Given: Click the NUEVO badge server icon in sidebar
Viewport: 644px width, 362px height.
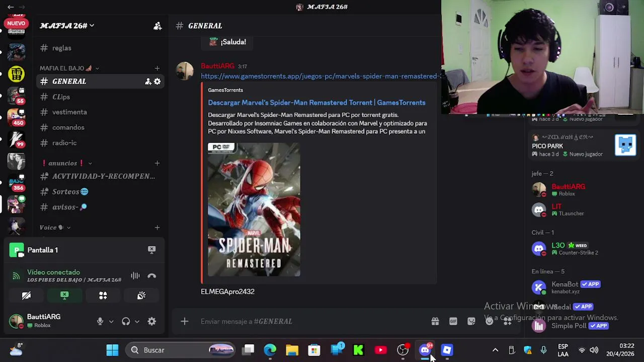Looking at the screenshot, I should pos(16,25).
